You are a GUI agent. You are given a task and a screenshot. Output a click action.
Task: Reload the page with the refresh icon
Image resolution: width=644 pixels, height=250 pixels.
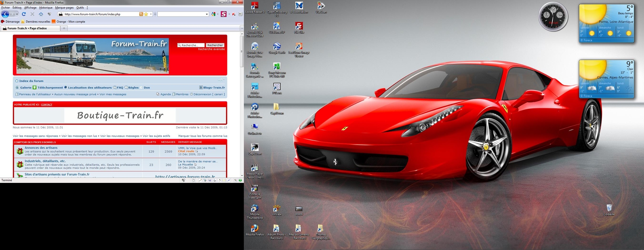click(x=24, y=14)
